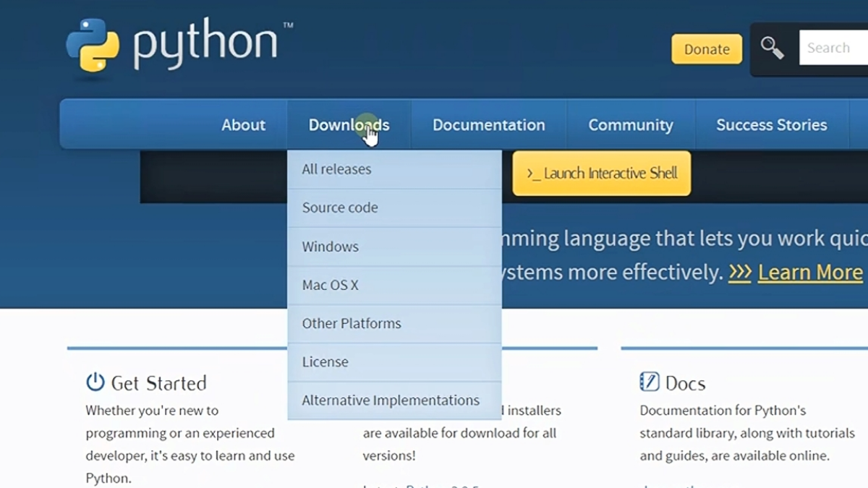
Task: Click the 'developer, it's easy to learn and use' text
Action: [190, 456]
